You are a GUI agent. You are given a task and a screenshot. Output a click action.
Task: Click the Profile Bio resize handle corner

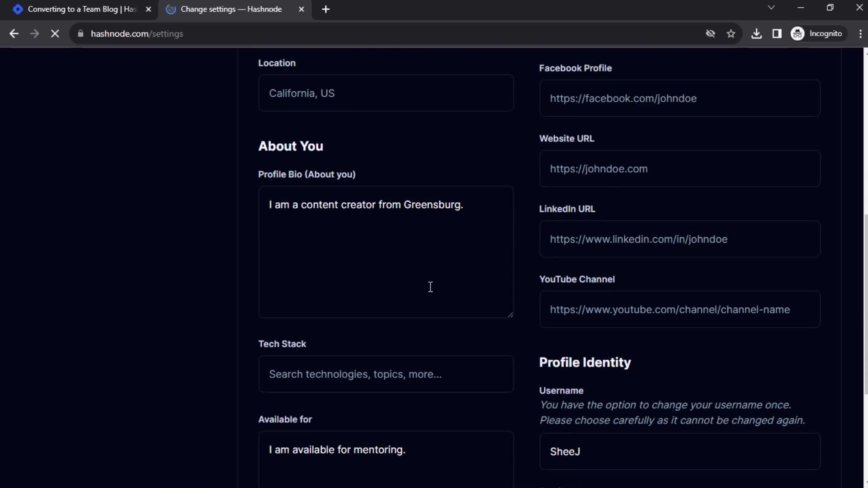[510, 314]
